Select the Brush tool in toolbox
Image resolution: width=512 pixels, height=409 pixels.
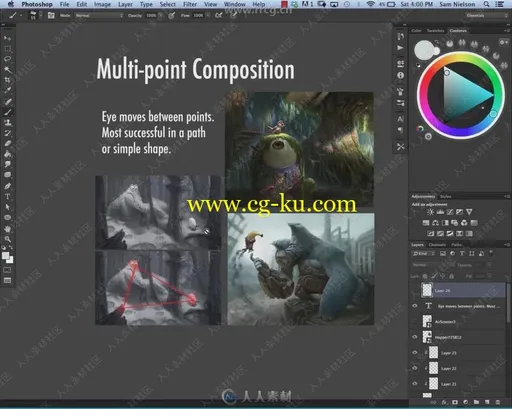pyautogui.click(x=7, y=112)
